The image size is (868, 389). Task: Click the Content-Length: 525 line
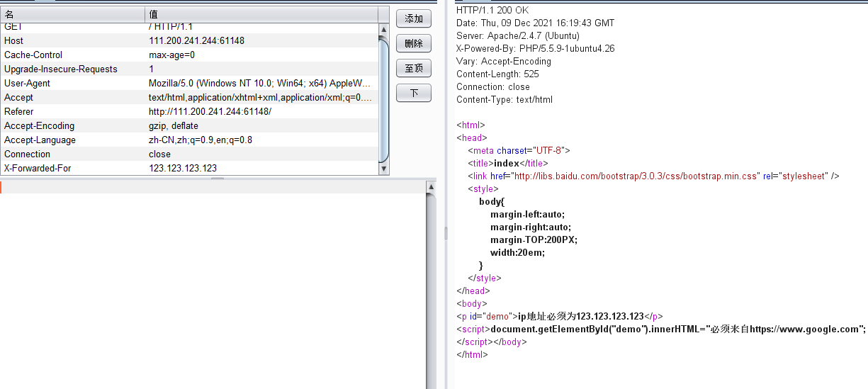click(497, 74)
